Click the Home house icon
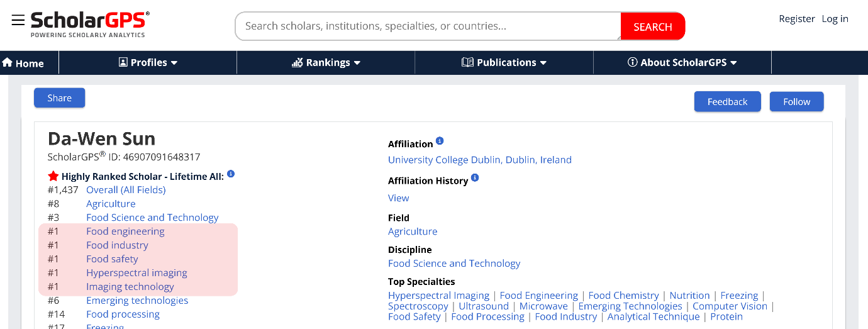This screenshot has width=868, height=329. tap(8, 63)
